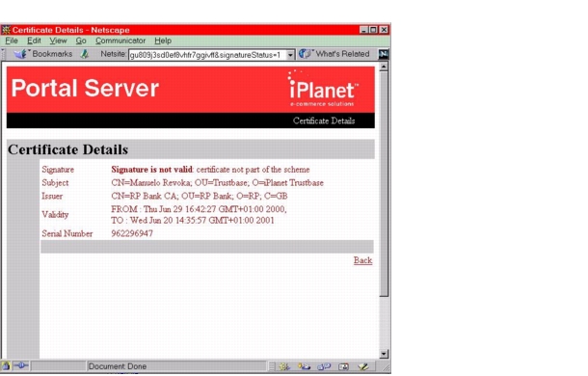This screenshot has width=588, height=376.
Task: Click the What's Related icon
Action: point(305,54)
